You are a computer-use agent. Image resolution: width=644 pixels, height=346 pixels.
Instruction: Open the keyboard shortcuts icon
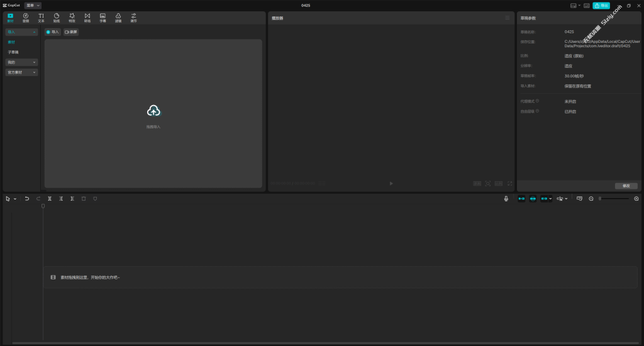[587, 6]
